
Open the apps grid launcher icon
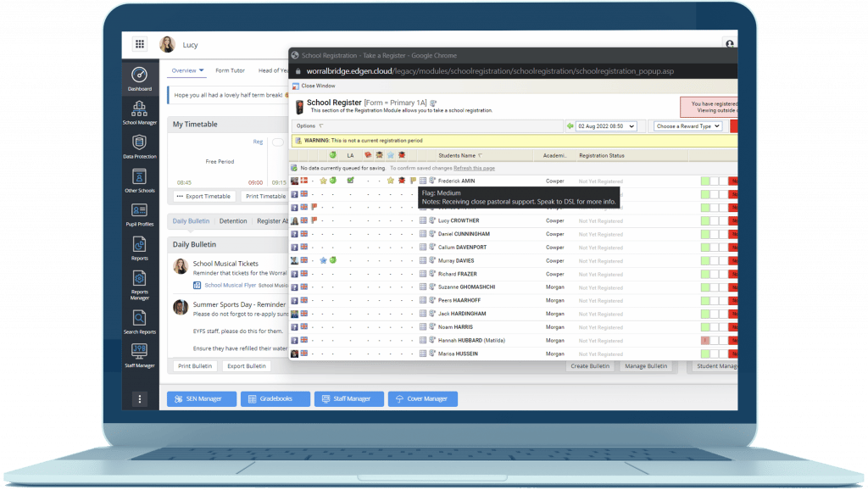[x=140, y=44]
